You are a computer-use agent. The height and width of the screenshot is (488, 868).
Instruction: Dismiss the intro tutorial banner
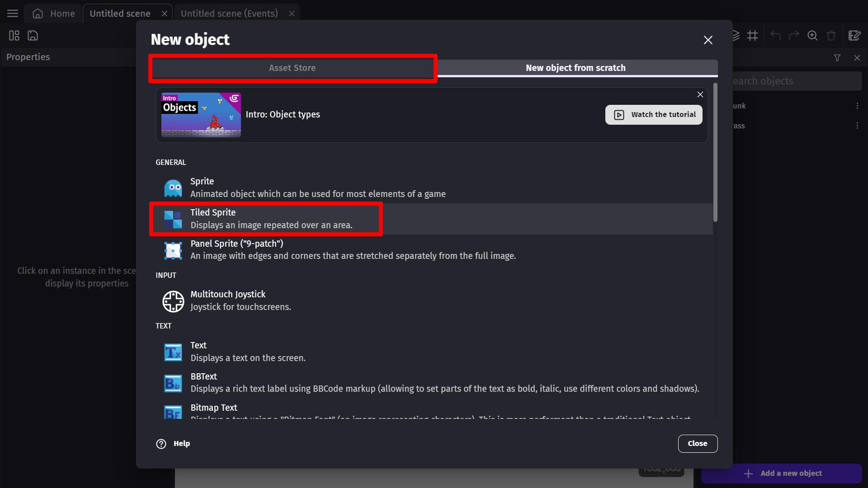tap(700, 95)
